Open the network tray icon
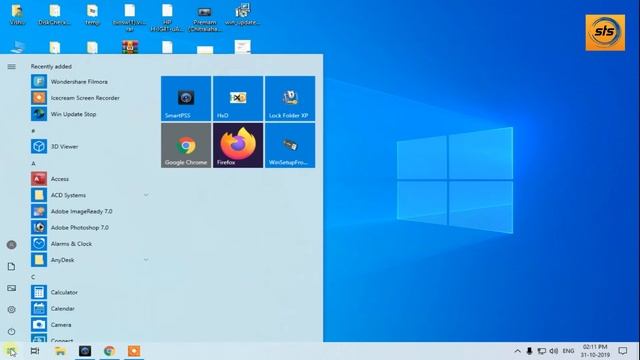The image size is (640, 360). coord(542,351)
